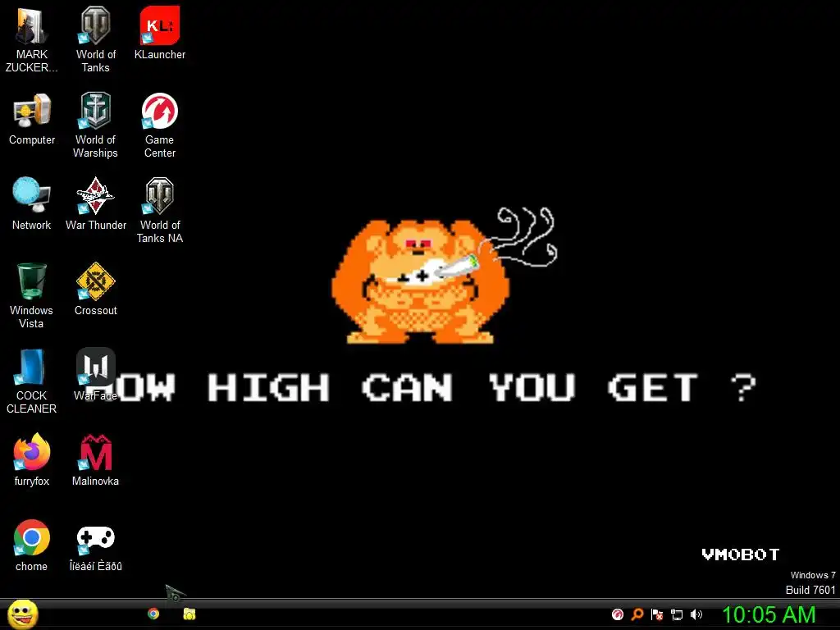
Task: Click the red circular tray icon
Action: 618,614
